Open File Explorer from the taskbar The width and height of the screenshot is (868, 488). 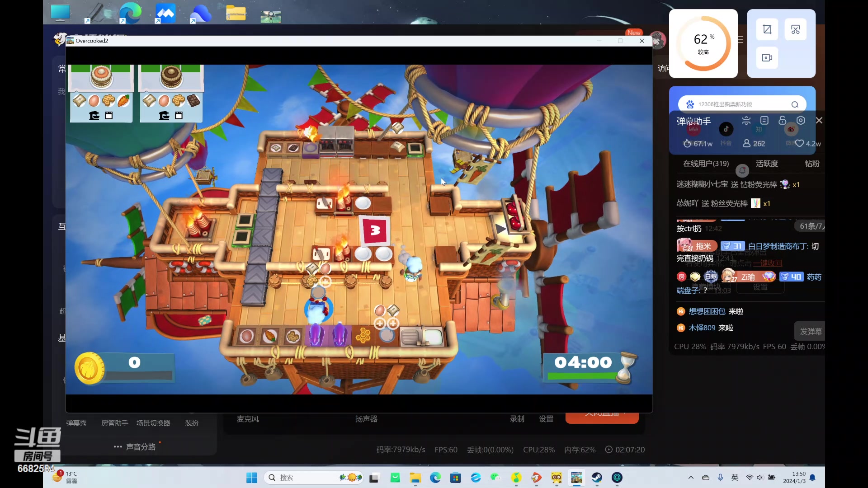[x=415, y=478]
